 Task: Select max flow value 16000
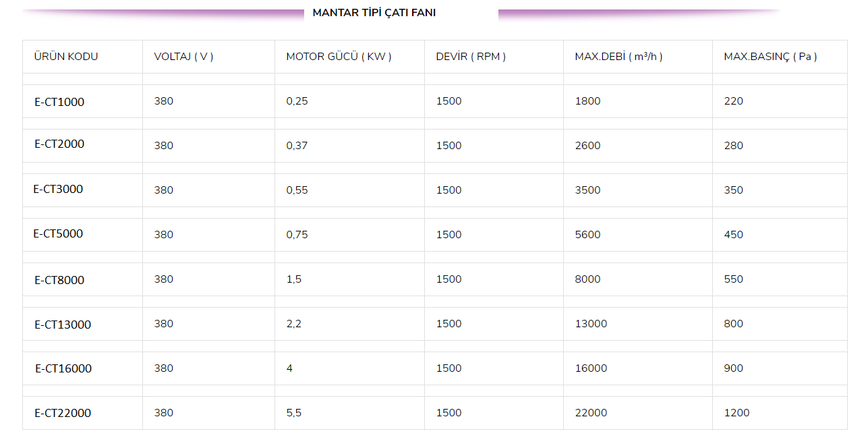591,368
